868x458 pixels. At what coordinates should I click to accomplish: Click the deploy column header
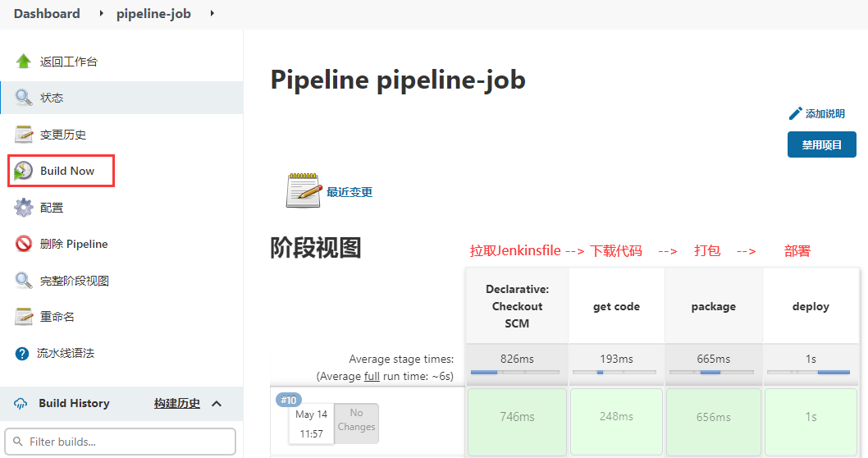click(811, 306)
